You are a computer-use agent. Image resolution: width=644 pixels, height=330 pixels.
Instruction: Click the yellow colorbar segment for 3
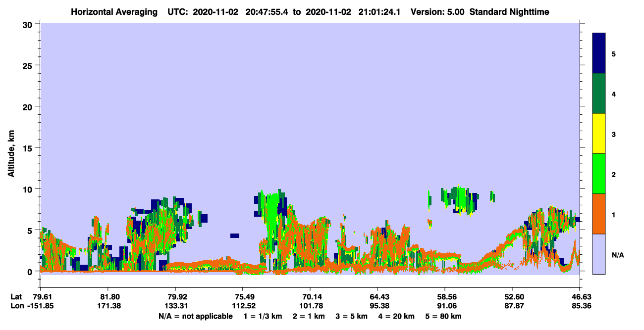pos(599,134)
